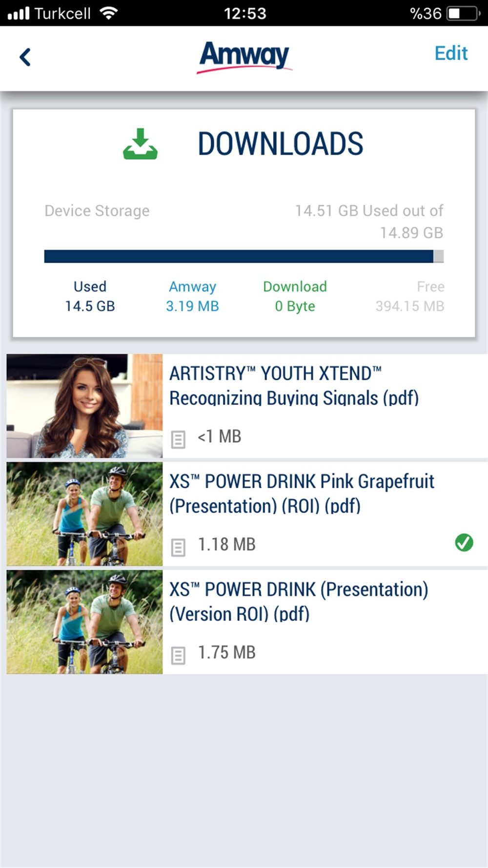Open XS POWER DRINK Version ROI pdf
The image size is (488, 868).
pos(247,622)
